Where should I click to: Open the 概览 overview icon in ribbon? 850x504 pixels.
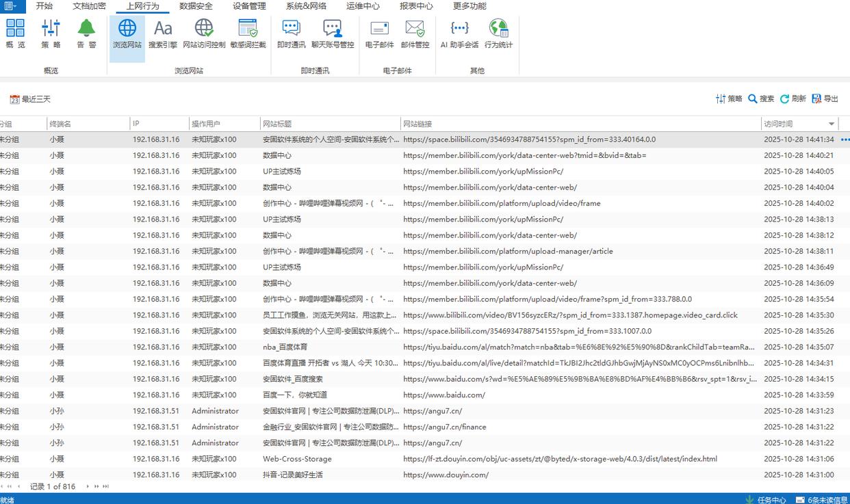[x=15, y=34]
